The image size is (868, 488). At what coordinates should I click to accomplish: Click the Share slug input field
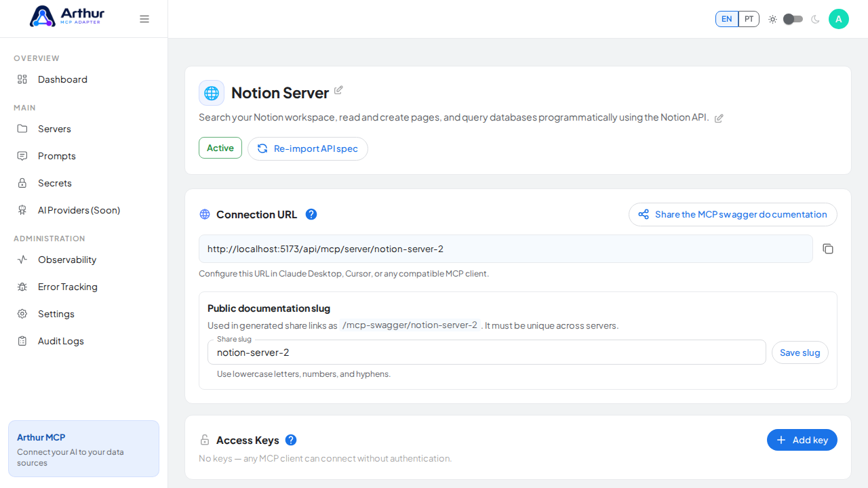[x=487, y=352]
